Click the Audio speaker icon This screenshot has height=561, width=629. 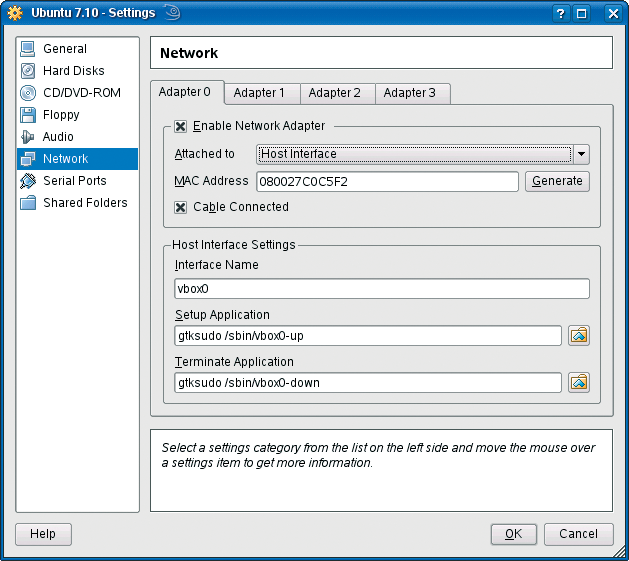28,137
